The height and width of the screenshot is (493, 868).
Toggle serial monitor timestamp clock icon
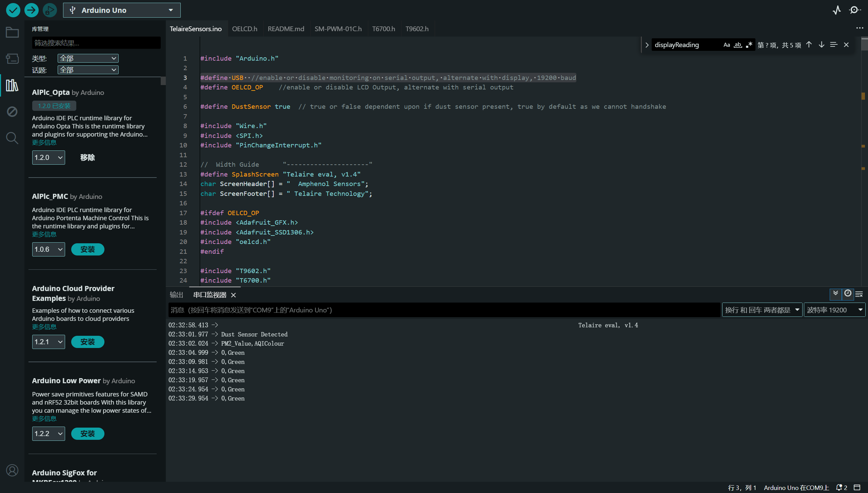pyautogui.click(x=848, y=293)
